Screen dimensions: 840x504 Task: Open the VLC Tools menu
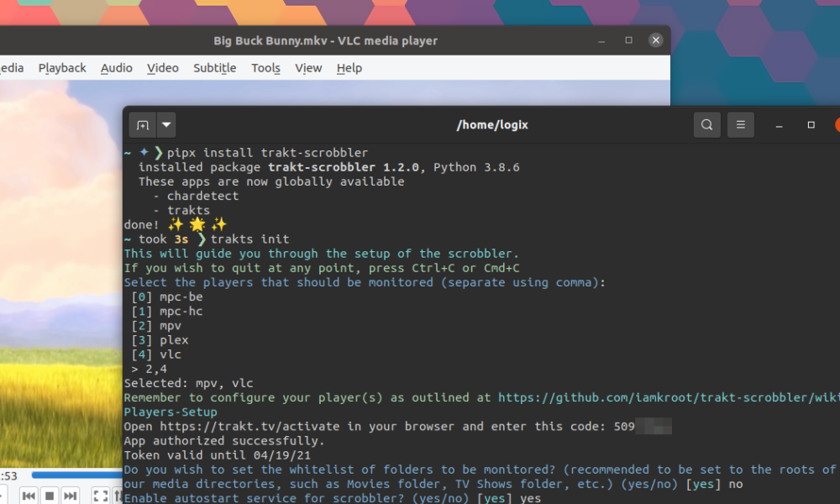(x=265, y=68)
